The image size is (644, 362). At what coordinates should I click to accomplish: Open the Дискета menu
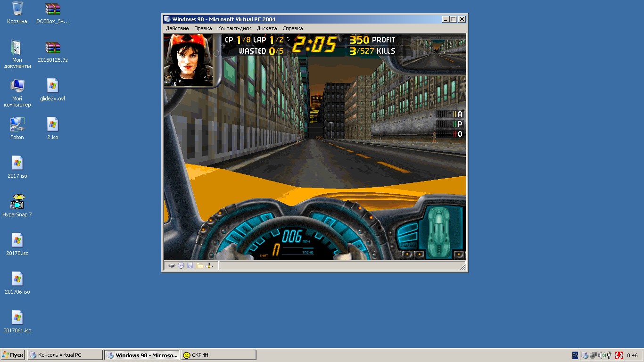point(267,28)
